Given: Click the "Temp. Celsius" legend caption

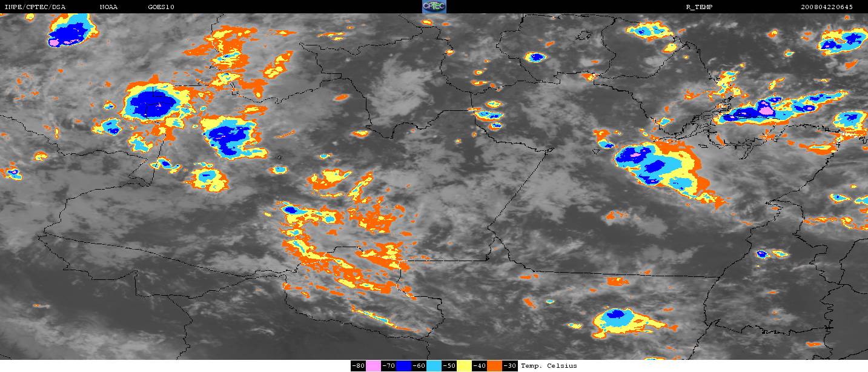Looking at the screenshot, I should click(549, 366).
